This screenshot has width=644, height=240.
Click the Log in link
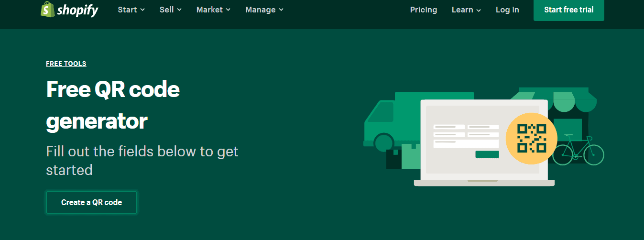click(507, 10)
